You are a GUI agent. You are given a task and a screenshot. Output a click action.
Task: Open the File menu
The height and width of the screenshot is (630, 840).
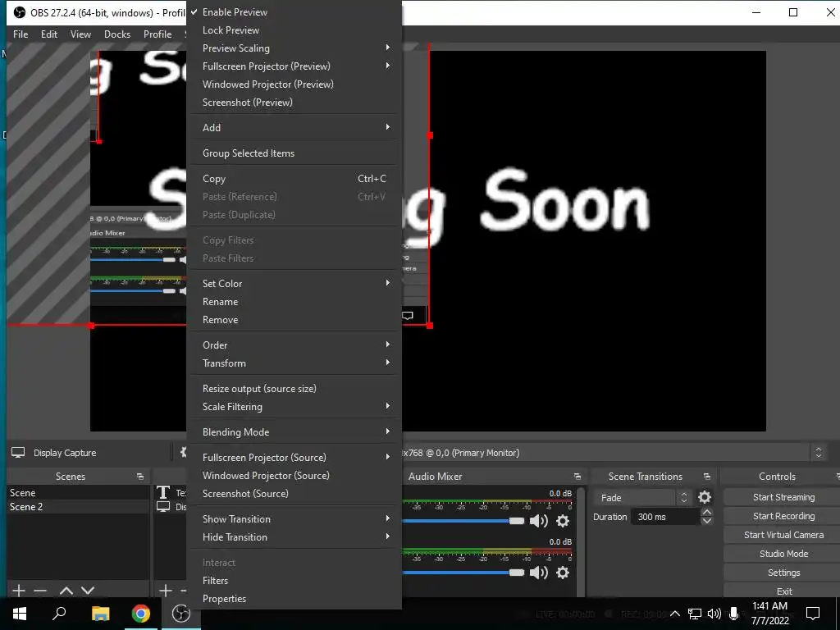click(x=21, y=34)
